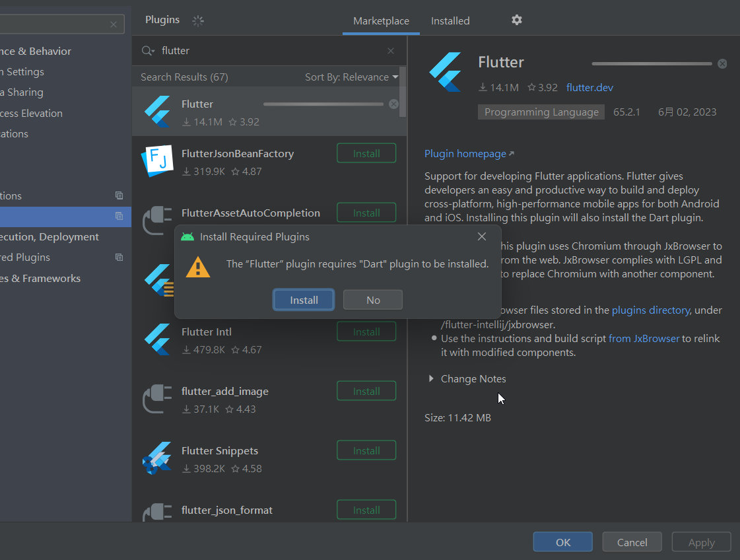Open the Languages & Frameworks category
Viewport: 740px width, 560px height.
click(x=40, y=278)
